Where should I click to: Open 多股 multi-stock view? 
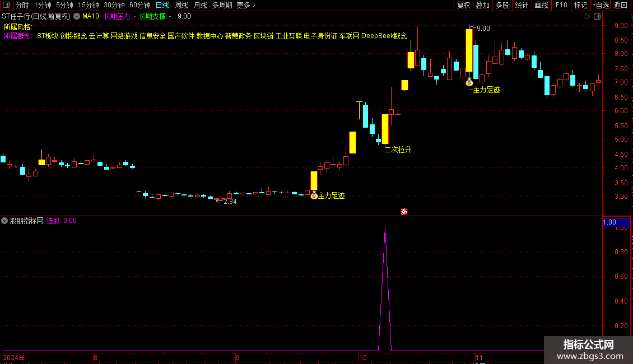[x=502, y=5]
